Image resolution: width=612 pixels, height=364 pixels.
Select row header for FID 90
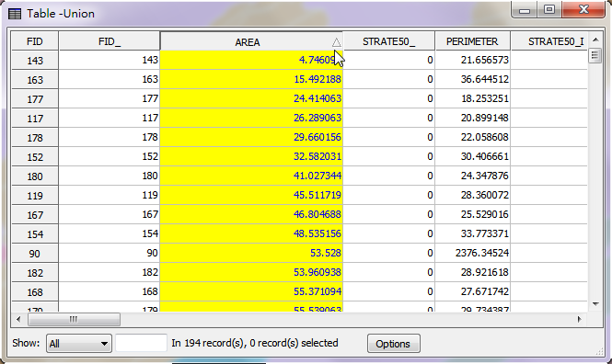tap(35, 254)
